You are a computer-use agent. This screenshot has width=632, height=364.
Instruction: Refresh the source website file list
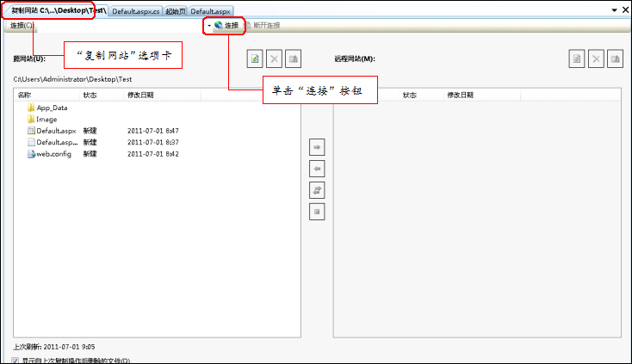(x=255, y=59)
